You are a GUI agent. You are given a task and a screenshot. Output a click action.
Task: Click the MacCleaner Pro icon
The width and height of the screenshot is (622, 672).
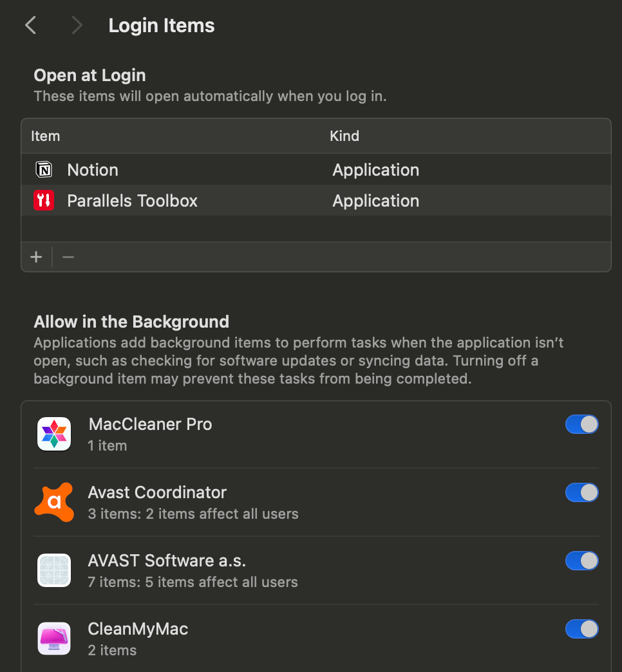point(54,434)
